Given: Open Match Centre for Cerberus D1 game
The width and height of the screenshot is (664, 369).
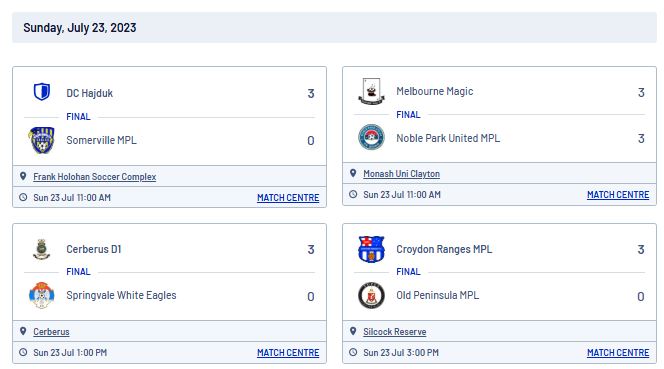Looking at the screenshot, I should point(288,353).
